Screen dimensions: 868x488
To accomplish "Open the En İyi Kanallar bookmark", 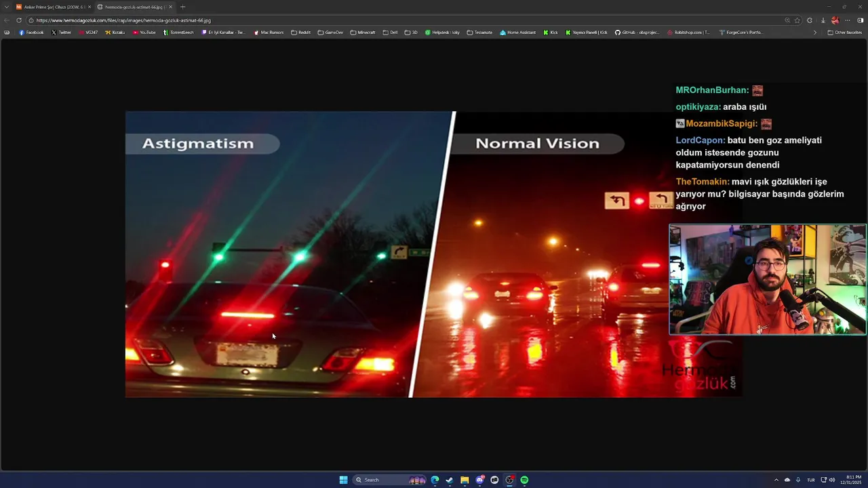I will [224, 33].
